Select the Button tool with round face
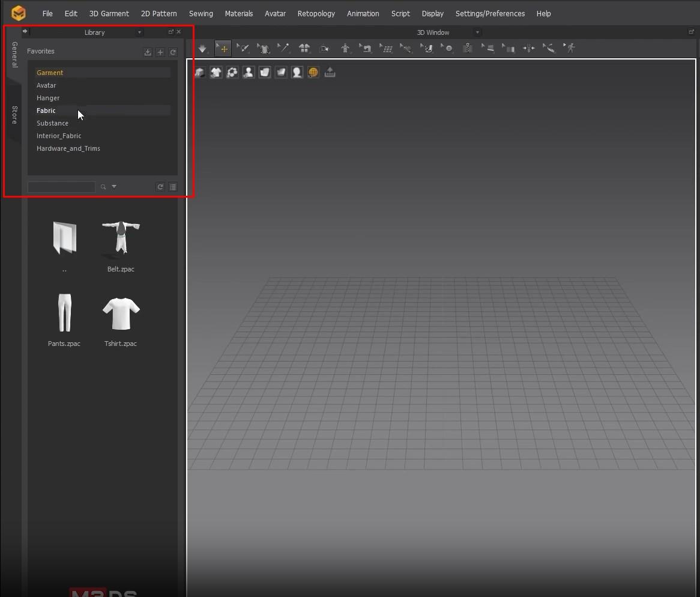Viewport: 700px width, 597px height. 447,48
